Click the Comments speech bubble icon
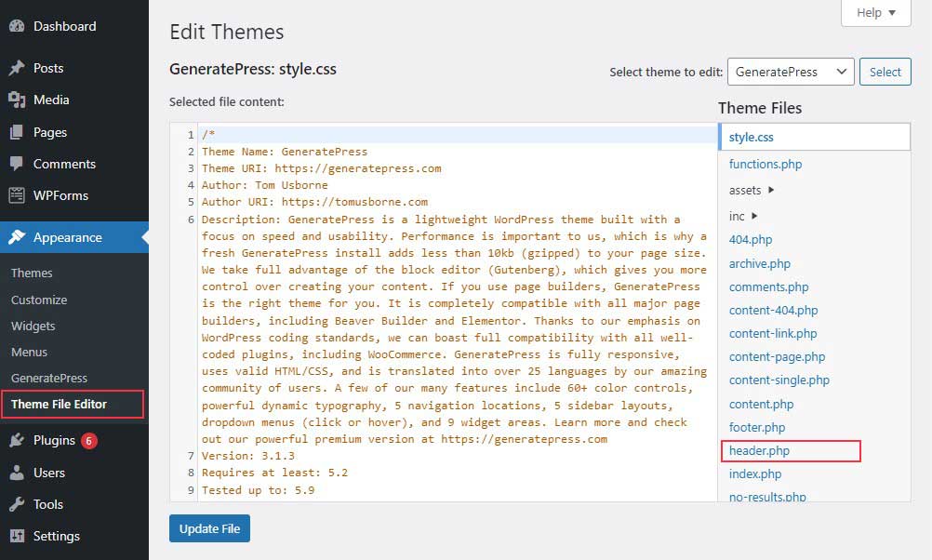 (x=17, y=164)
